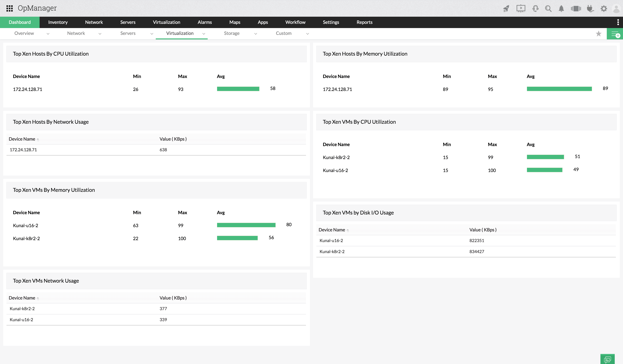Expand the Storage dashboard dropdown arrow
The height and width of the screenshot is (364, 623).
pos(256,34)
